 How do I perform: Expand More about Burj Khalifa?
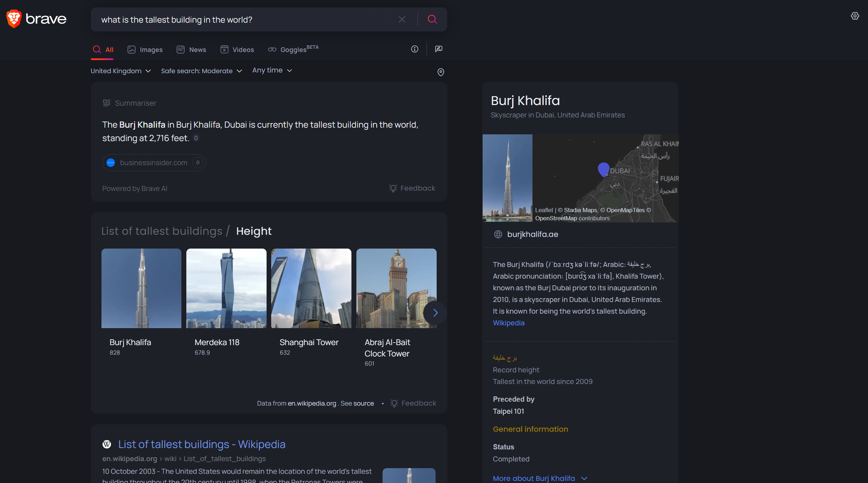click(540, 478)
